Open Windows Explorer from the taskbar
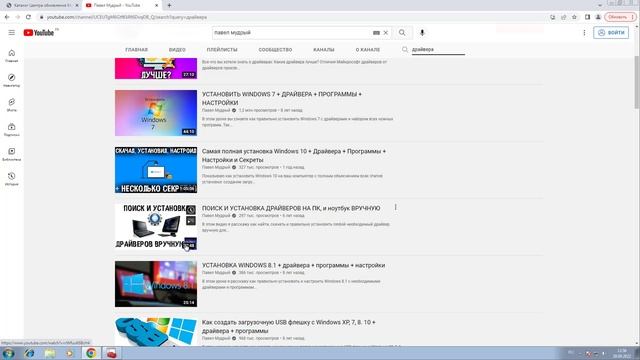 tap(50, 353)
